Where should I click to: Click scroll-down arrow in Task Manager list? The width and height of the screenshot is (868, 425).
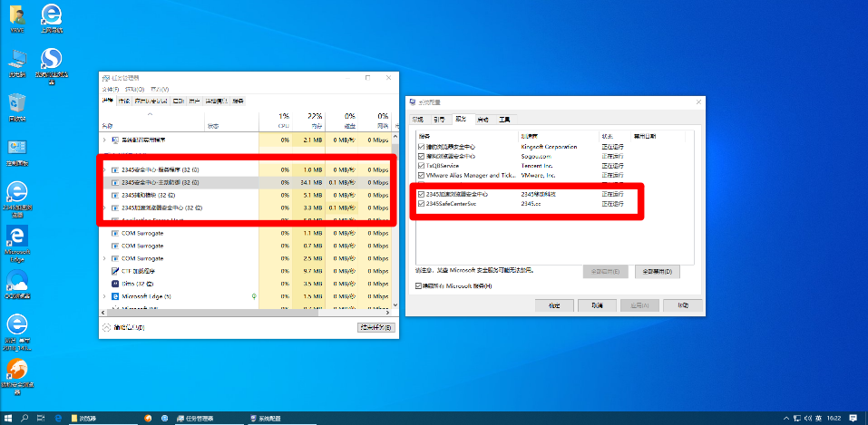point(395,304)
